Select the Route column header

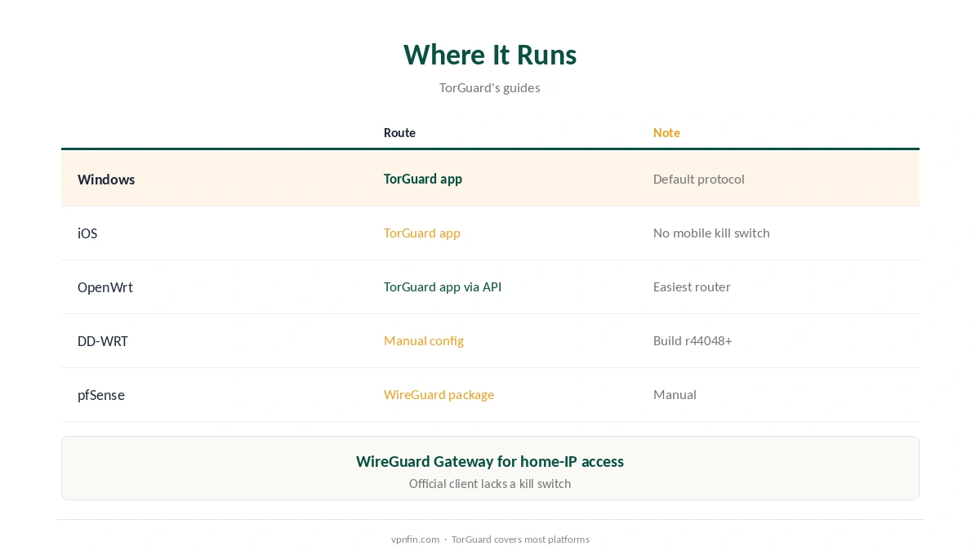click(x=399, y=132)
